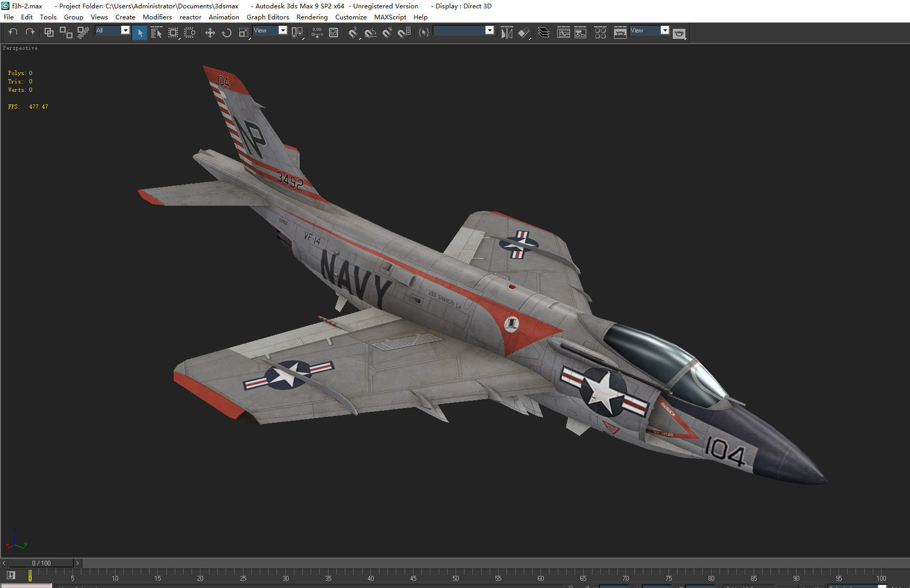Select the Select and Link tool
The height and width of the screenshot is (588, 910).
pos(49,33)
